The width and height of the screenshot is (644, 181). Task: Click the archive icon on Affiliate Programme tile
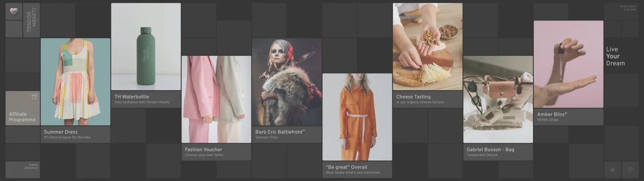pos(34,97)
